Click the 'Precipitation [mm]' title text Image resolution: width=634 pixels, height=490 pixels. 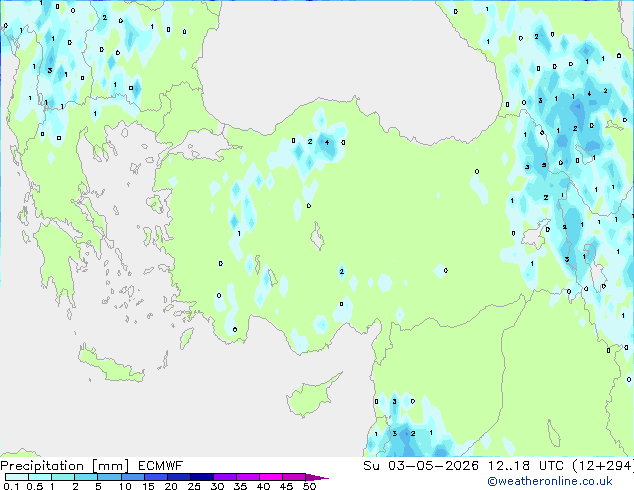[64, 466]
